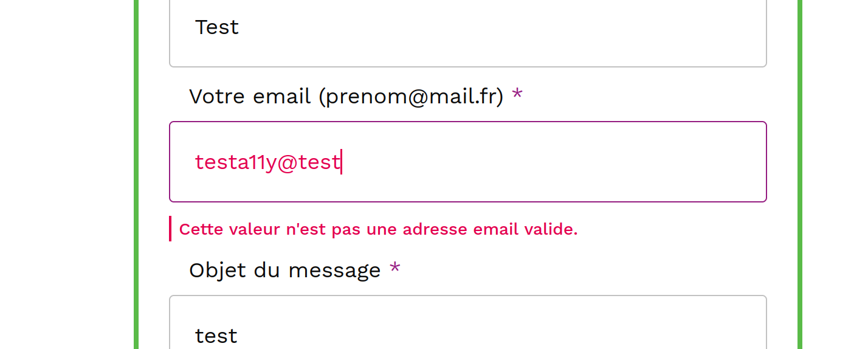Click the red bar beside the error message
This screenshot has height=349, width=868.
pyautogui.click(x=170, y=229)
